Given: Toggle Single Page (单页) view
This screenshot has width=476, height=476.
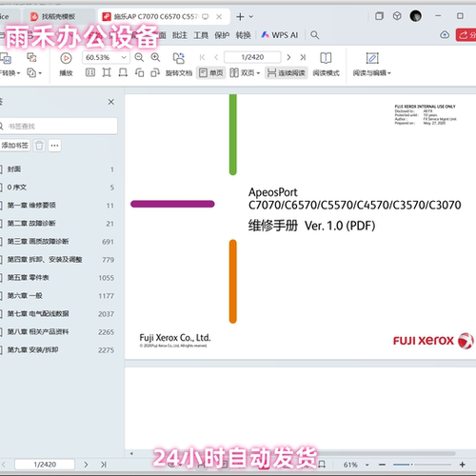Looking at the screenshot, I should tap(210, 73).
